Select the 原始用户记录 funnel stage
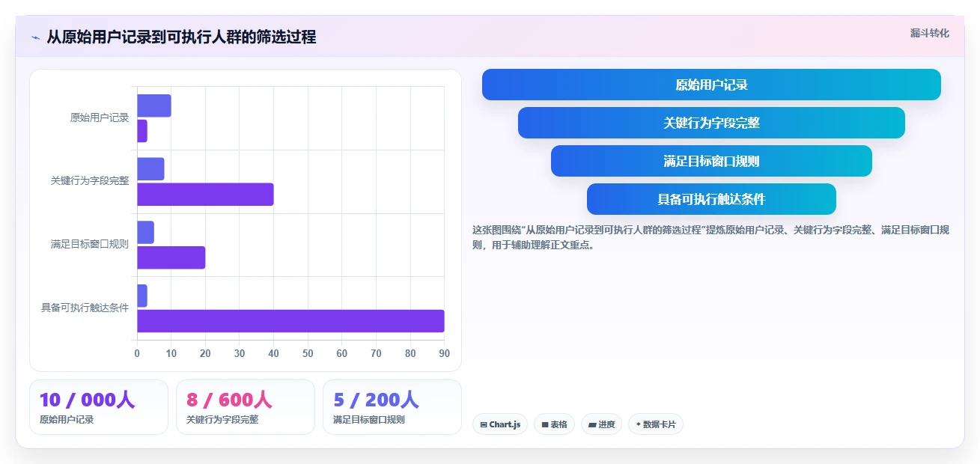980x464 pixels. (711, 85)
